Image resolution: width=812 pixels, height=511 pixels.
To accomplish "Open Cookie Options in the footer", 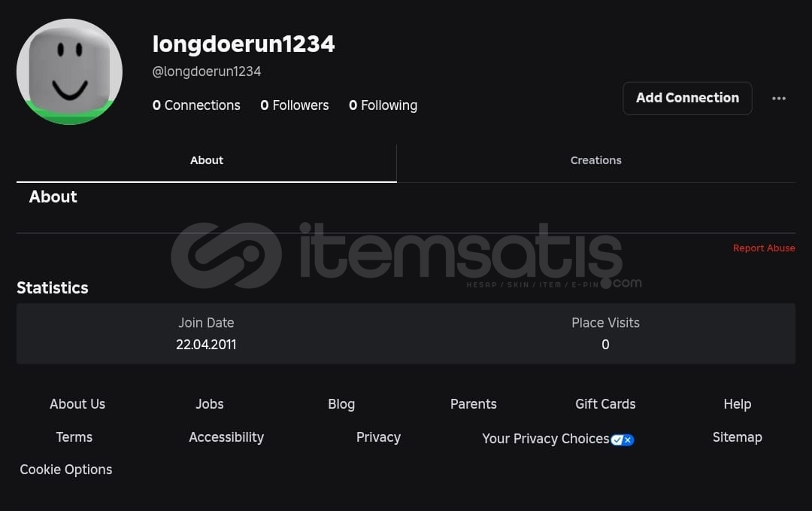I will (x=65, y=470).
